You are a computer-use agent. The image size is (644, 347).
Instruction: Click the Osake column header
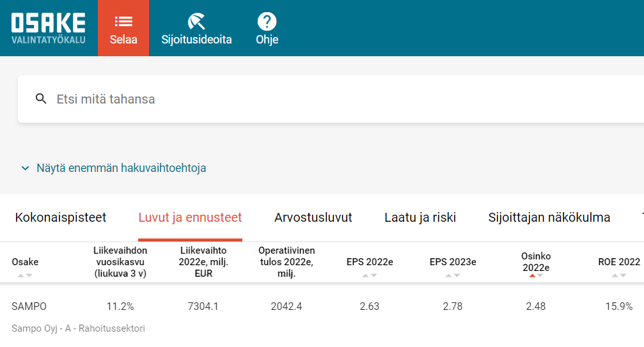tap(25, 261)
